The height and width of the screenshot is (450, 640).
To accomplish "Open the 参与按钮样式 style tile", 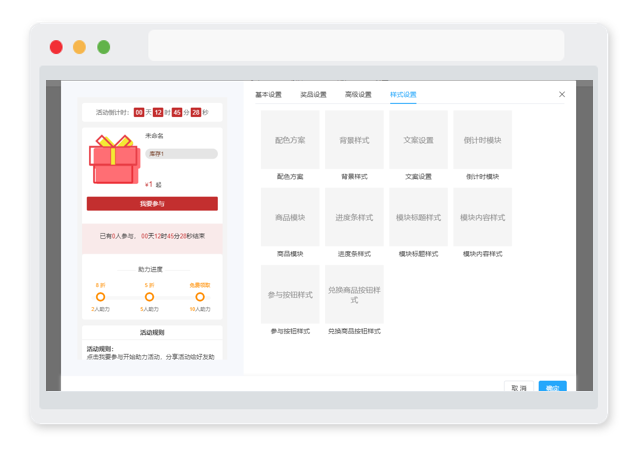I will click(290, 294).
